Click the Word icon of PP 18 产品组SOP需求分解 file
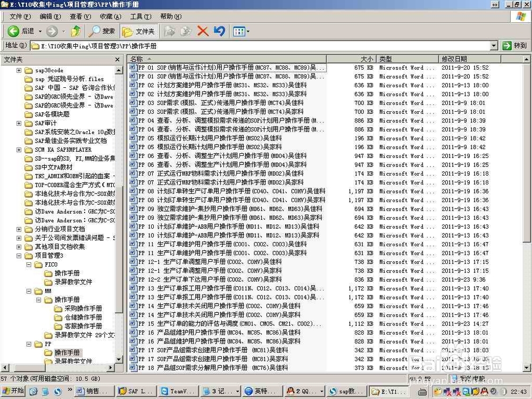This screenshot has width=532, height=399. pyautogui.click(x=133, y=368)
